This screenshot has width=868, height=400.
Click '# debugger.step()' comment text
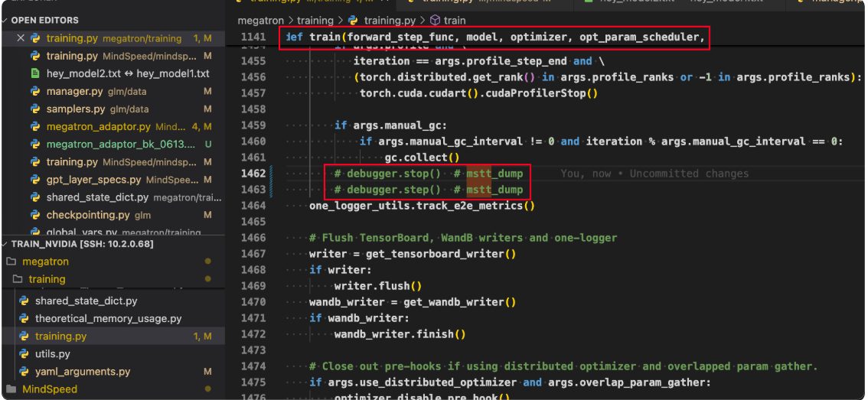click(x=387, y=190)
